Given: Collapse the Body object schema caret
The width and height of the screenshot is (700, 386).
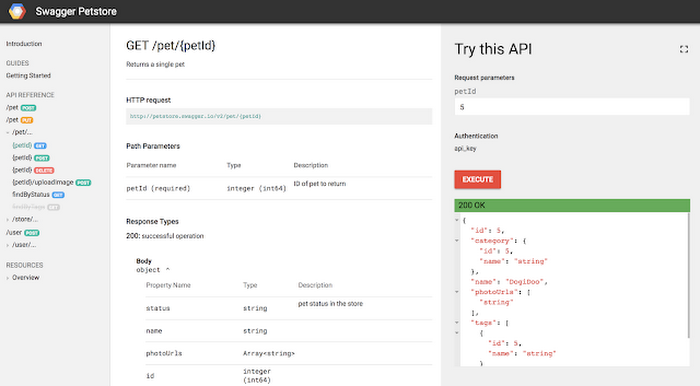Looking at the screenshot, I should point(168,270).
